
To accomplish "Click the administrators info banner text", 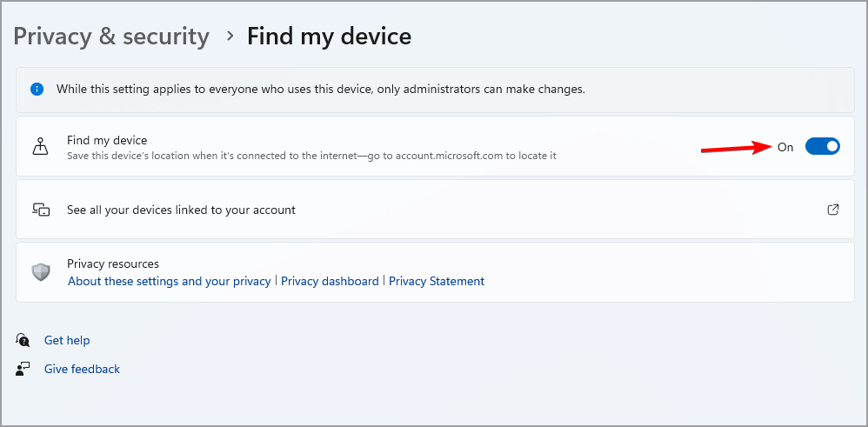I will coord(320,89).
